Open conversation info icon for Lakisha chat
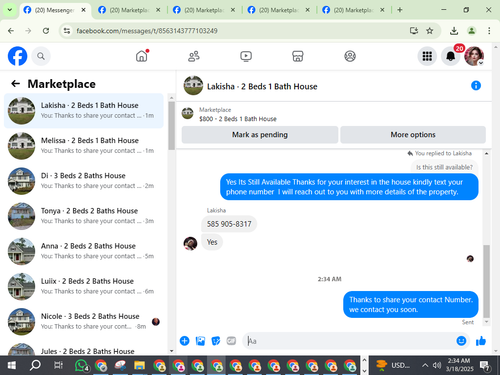Screen dimensions: 500x375 point(476,86)
